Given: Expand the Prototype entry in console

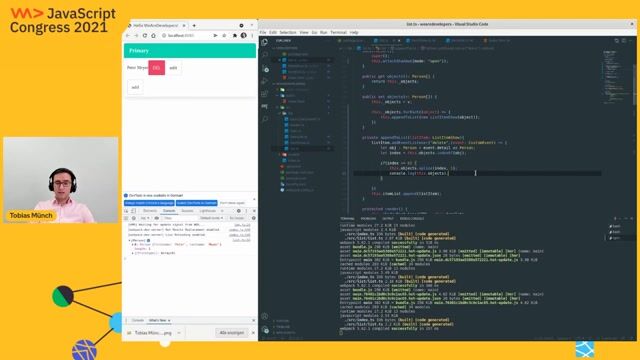Looking at the screenshot, I should pyautogui.click(x=133, y=253).
